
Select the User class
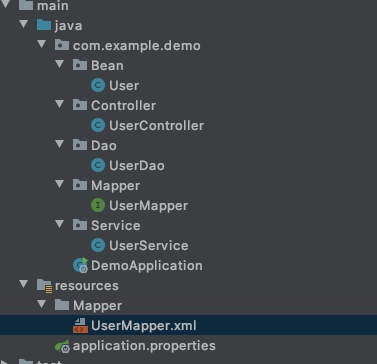124,86
